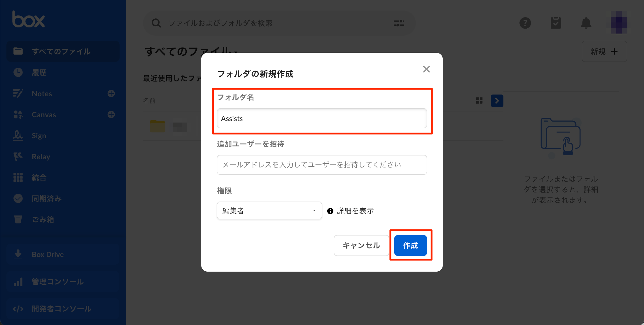Open the user avatar at top right
This screenshot has width=644, height=325.
[x=619, y=23]
